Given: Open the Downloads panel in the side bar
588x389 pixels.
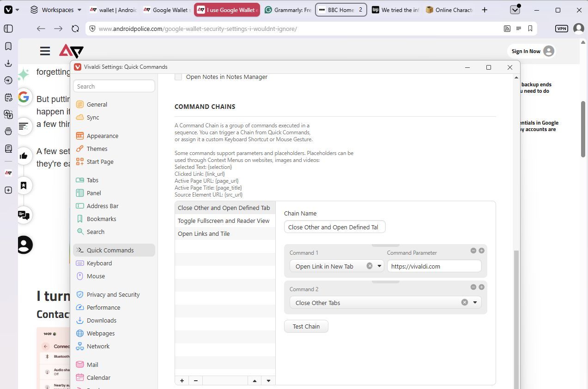Looking at the screenshot, I should tap(8, 63).
